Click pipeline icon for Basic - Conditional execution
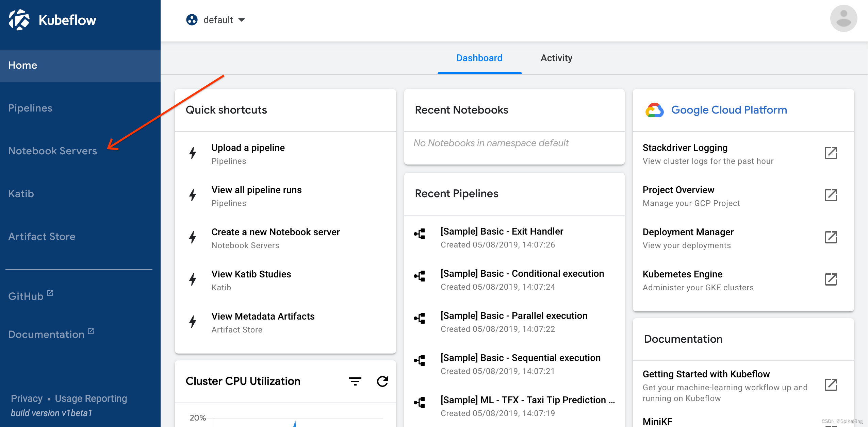The width and height of the screenshot is (868, 427). click(420, 276)
